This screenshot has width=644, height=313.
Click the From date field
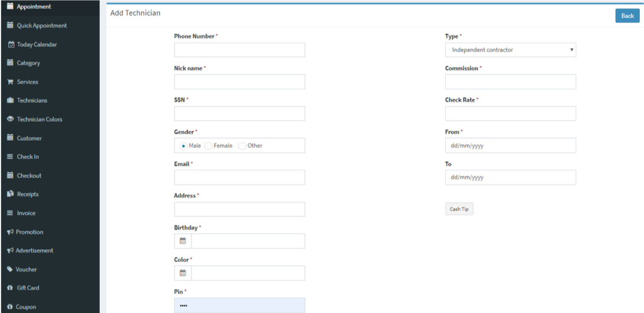pos(510,146)
